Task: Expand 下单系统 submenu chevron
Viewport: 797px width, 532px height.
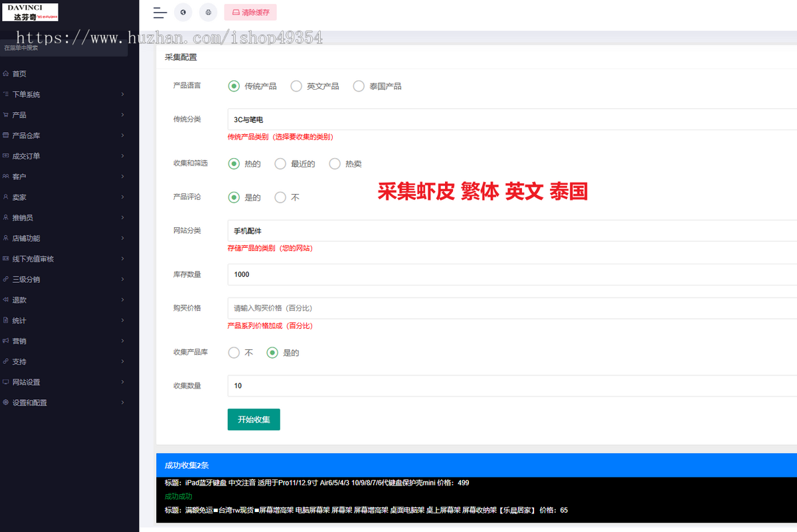Action: coord(123,94)
